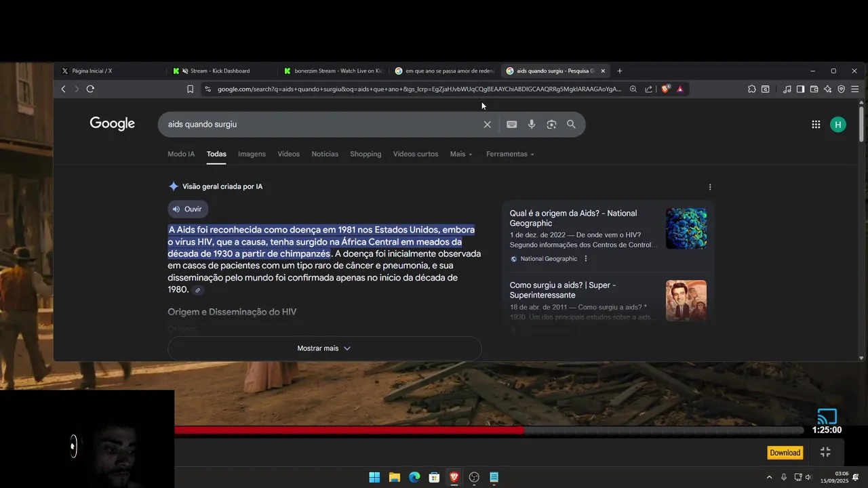868x488 pixels.
Task: Cast the video with the cast icon
Action: 827,416
